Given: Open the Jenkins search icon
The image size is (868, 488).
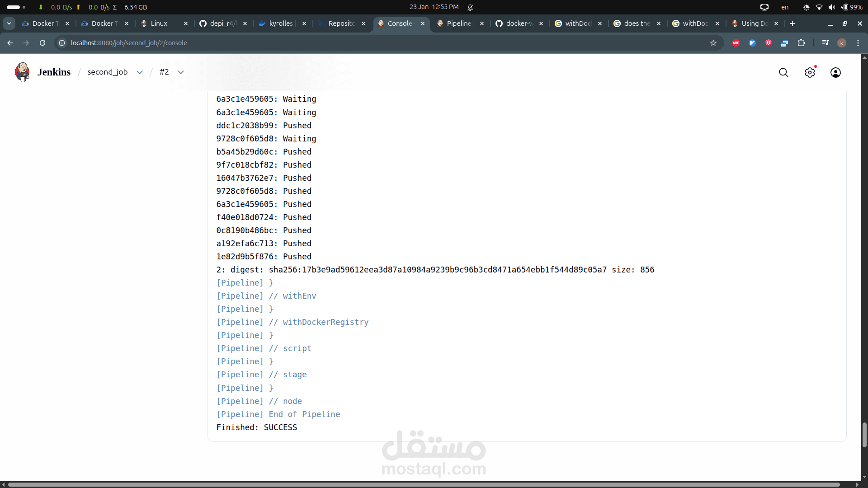Looking at the screenshot, I should coord(783,72).
